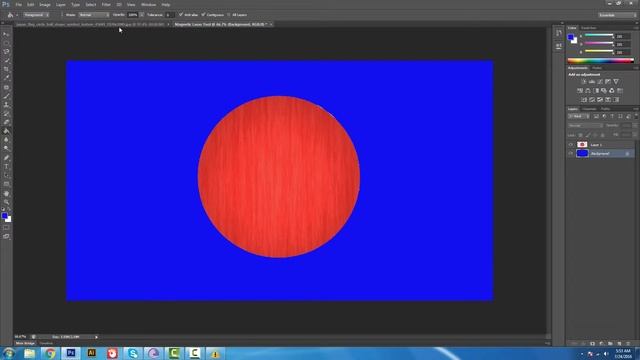Image resolution: width=640 pixels, height=360 pixels.
Task: Select the Horizontal Type tool
Action: pyautogui.click(x=6, y=167)
